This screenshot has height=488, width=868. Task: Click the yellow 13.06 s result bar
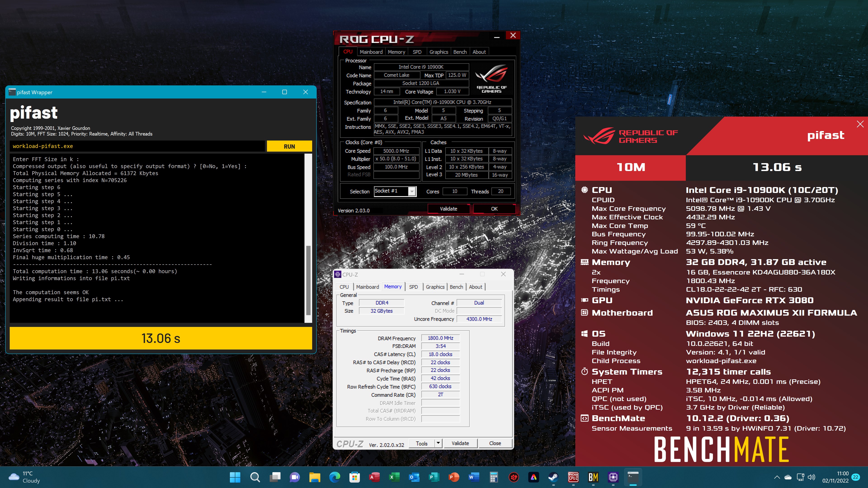point(161,338)
